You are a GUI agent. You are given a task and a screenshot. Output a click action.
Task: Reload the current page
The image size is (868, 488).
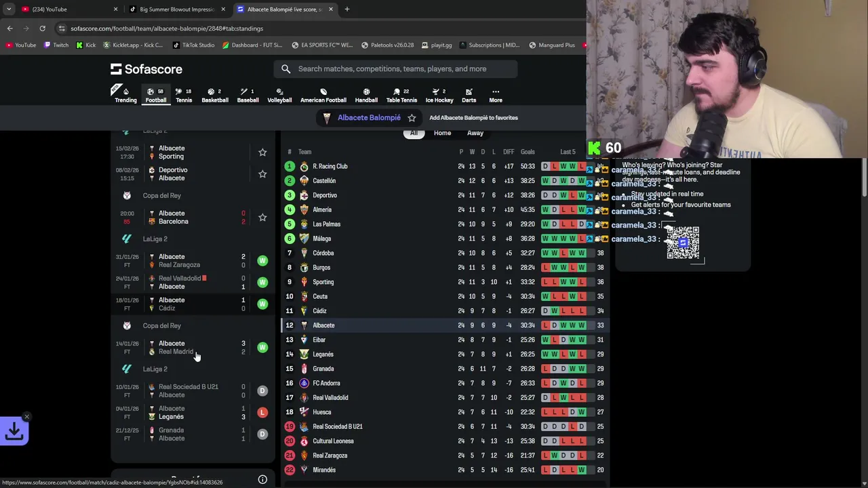click(x=42, y=28)
